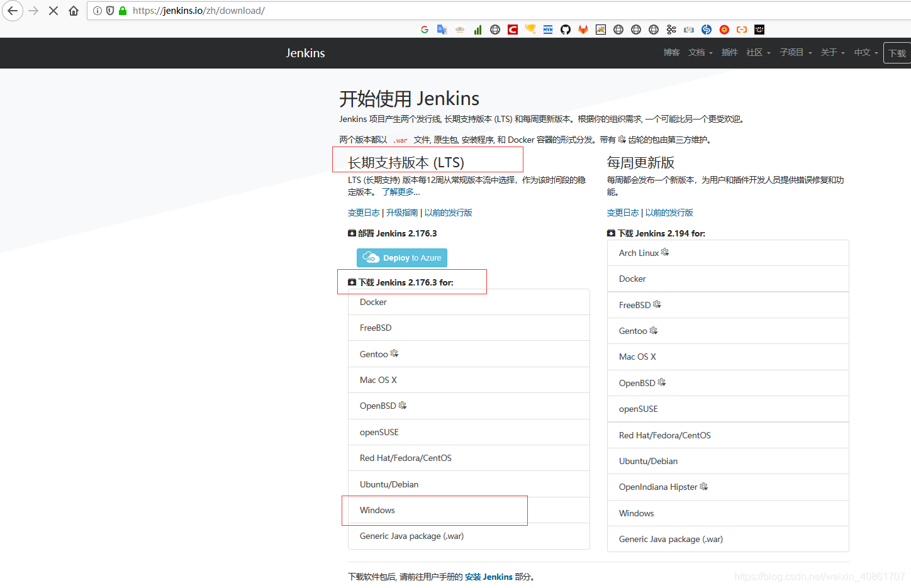Viewport: 911px width, 588px height.
Task: Select Red Hat/Fedora/CentOS in weekly list
Action: coord(728,435)
